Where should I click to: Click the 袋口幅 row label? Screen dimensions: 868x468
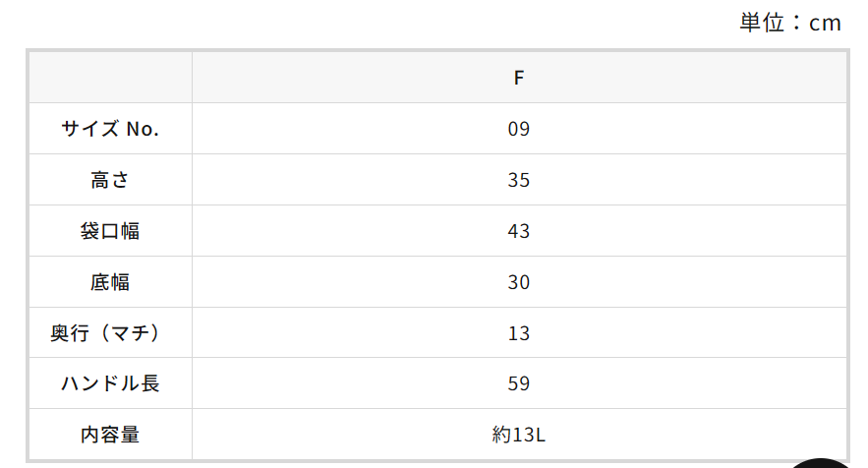click(x=110, y=231)
